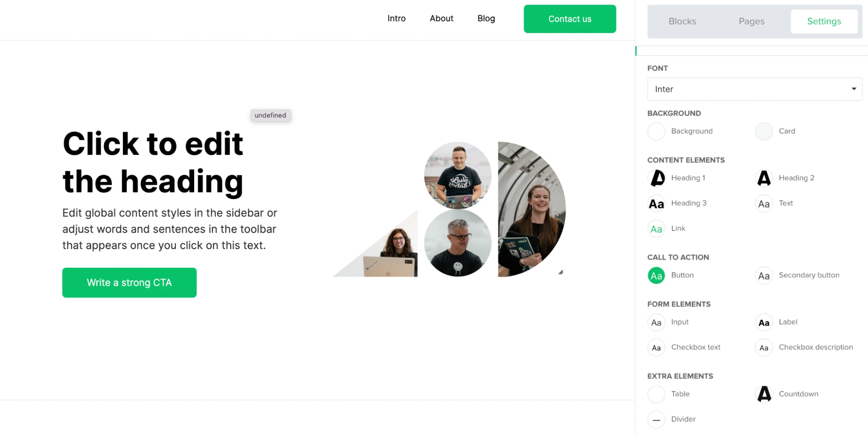The height and width of the screenshot is (436, 868).
Task: Click the Contact us button
Action: tap(570, 19)
